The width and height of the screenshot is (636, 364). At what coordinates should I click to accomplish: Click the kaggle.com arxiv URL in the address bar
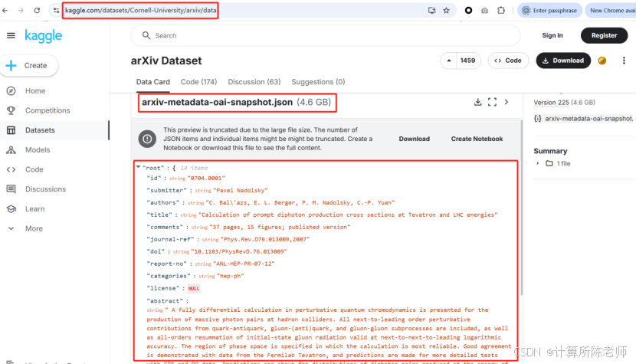pos(140,11)
